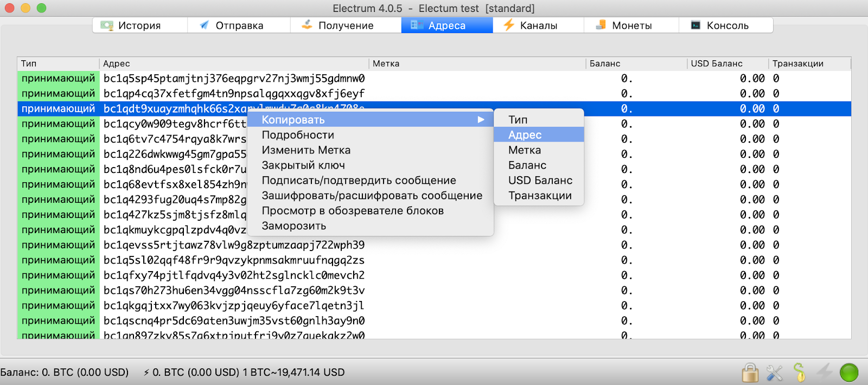
Task: Click Закрытый ключ in context menu
Action: point(303,165)
